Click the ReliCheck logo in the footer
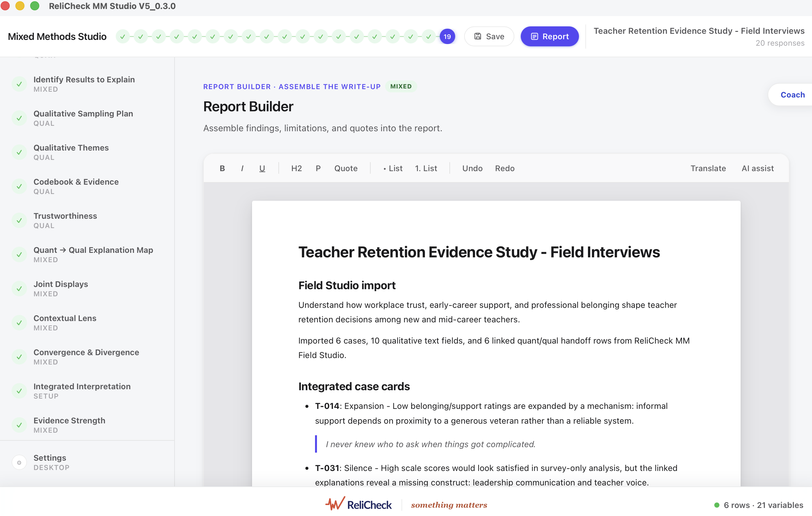This screenshot has height=516, width=812. pyautogui.click(x=358, y=504)
